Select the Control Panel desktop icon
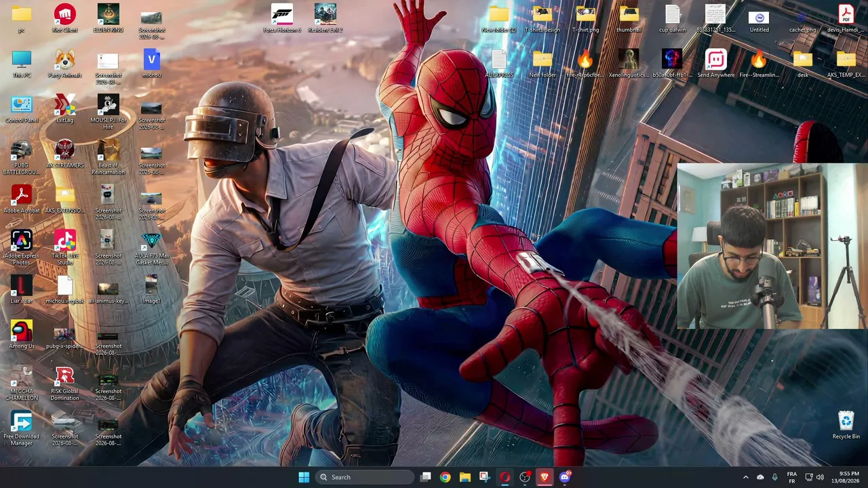The width and height of the screenshot is (868, 488). (21, 109)
